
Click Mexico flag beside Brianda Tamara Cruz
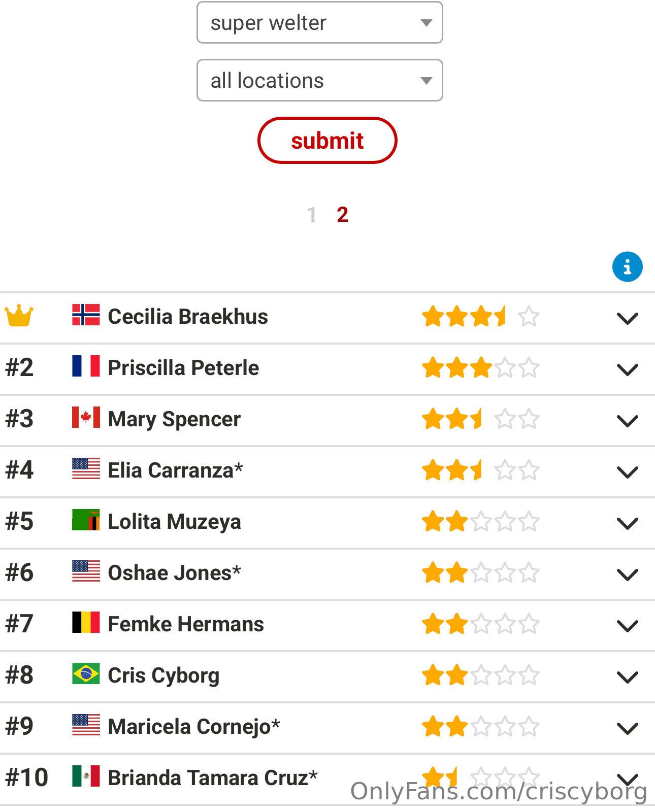point(86,776)
